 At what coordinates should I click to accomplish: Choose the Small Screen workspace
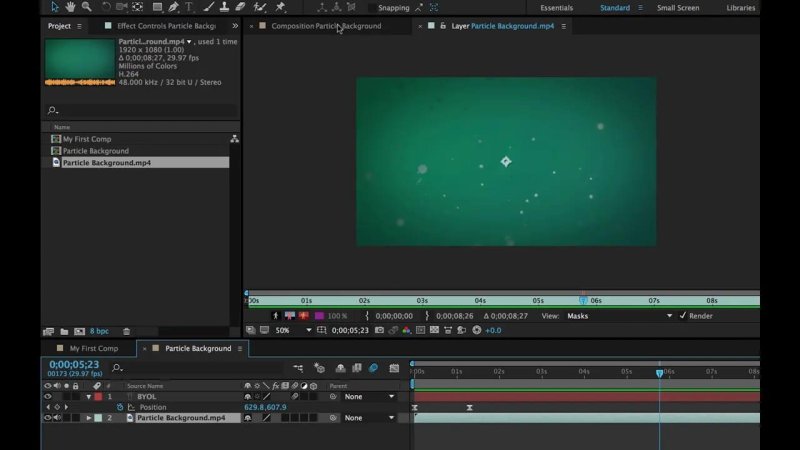coord(678,8)
